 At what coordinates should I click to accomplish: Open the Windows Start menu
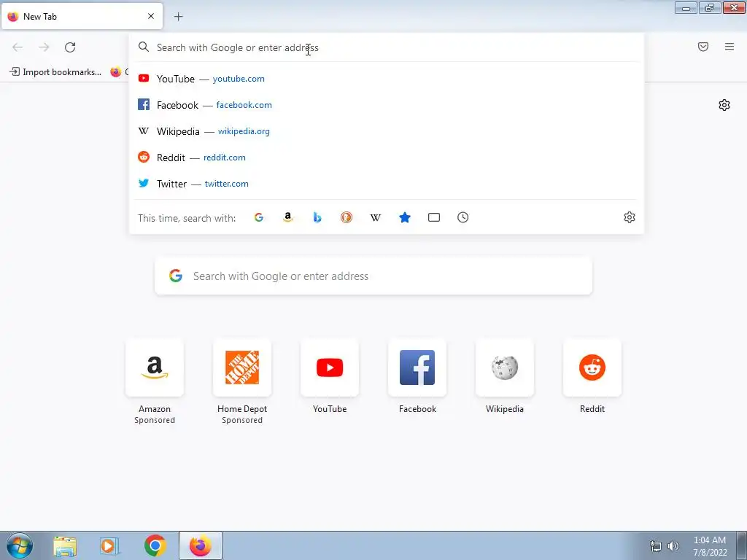(x=20, y=545)
